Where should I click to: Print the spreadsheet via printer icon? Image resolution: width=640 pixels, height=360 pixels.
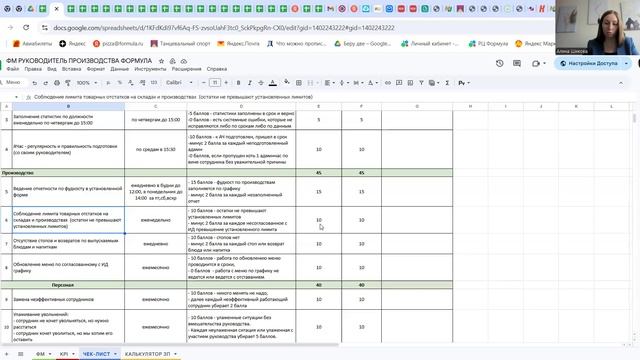coord(57,83)
